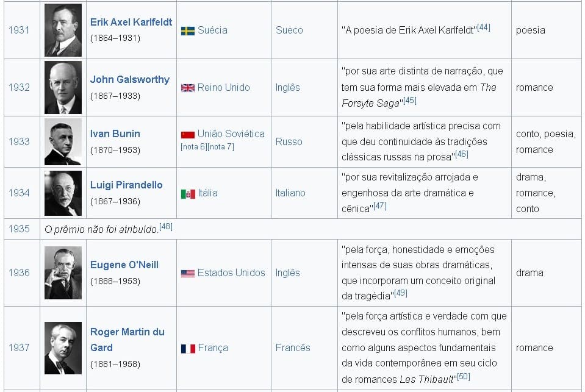Open the Estados Unidos country link
Screen dimensions: 585x392
231,273
